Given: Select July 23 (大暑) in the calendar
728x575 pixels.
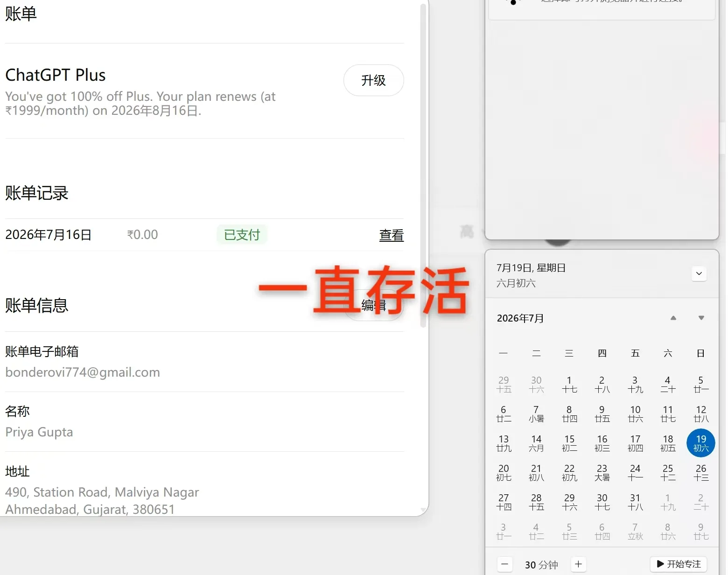Looking at the screenshot, I should 602,473.
